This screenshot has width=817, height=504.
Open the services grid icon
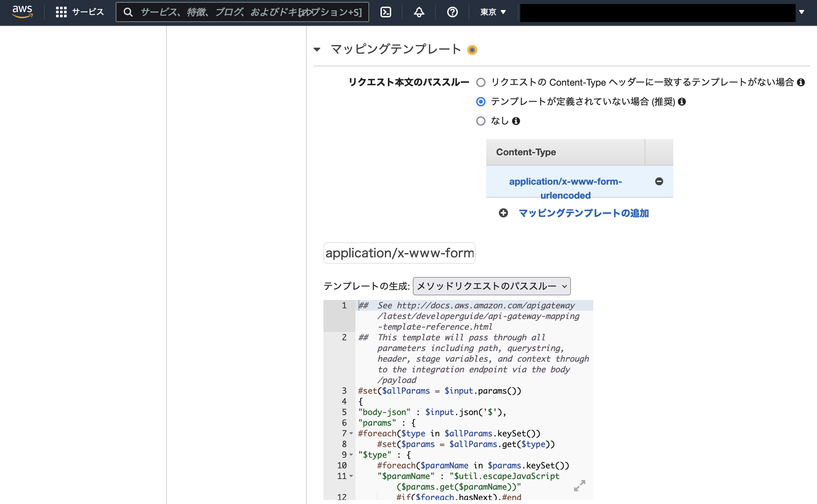[61, 12]
